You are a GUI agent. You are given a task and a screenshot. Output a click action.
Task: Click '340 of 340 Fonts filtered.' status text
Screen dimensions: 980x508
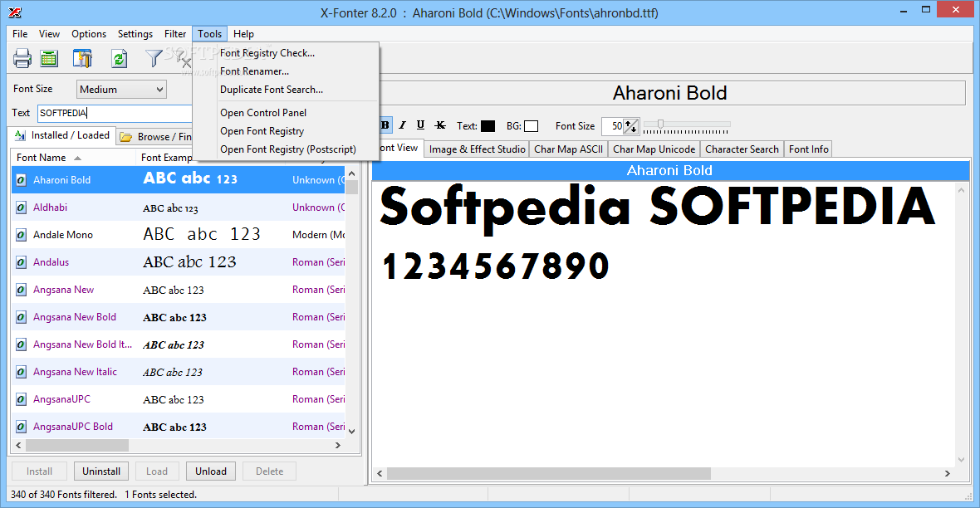point(64,494)
